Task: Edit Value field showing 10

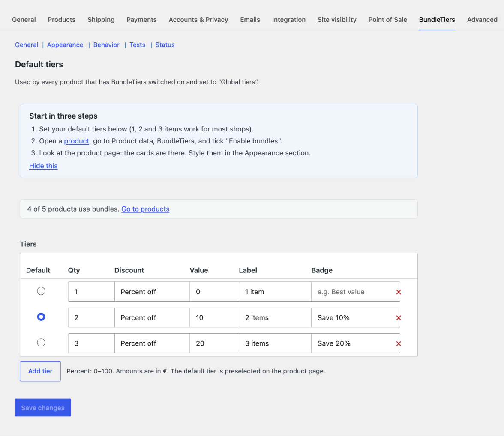Action: pos(214,317)
